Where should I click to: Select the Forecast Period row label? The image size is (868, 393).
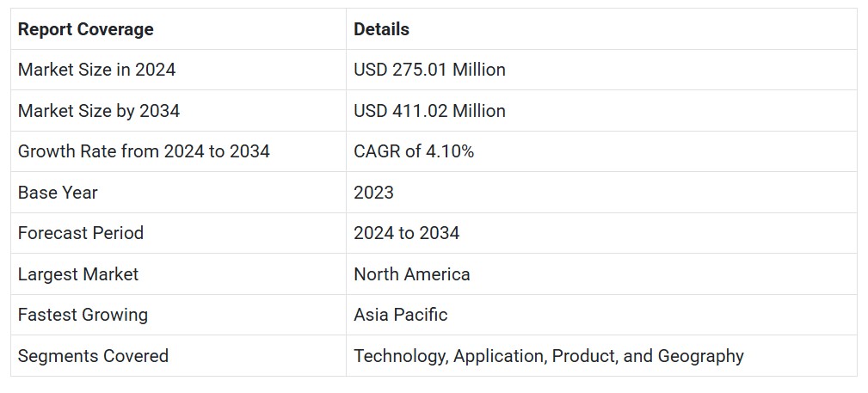(x=81, y=233)
